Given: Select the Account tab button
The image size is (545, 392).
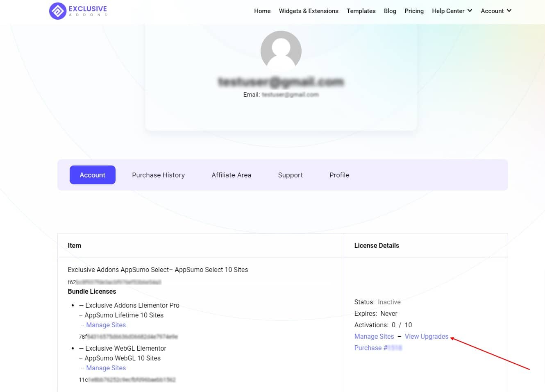Looking at the screenshot, I should [x=93, y=175].
